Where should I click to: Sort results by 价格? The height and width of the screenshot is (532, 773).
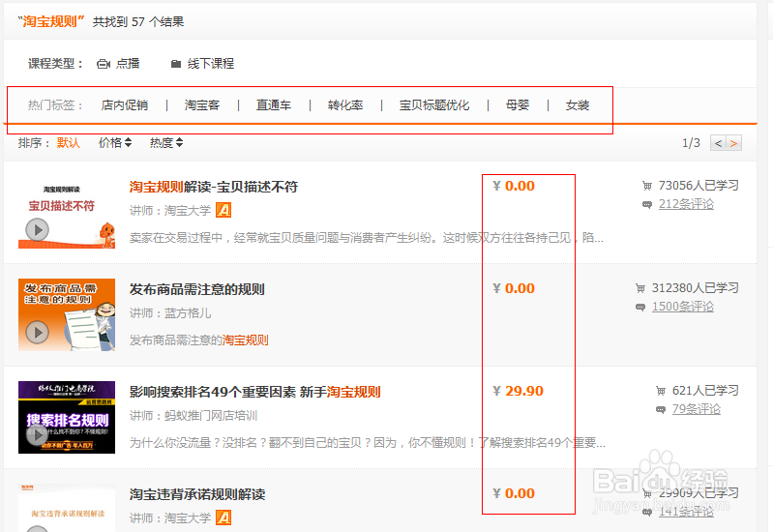tap(115, 142)
